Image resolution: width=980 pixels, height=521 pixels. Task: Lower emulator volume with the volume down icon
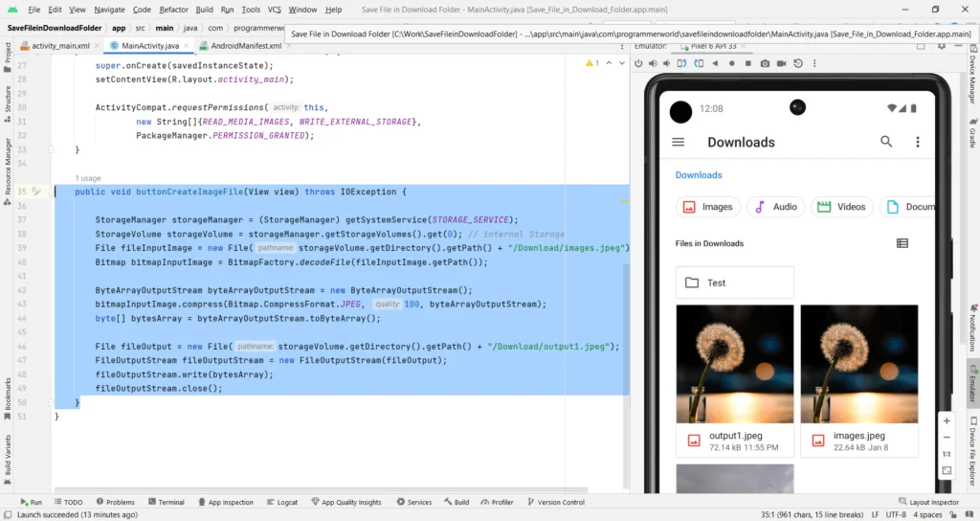click(x=667, y=63)
